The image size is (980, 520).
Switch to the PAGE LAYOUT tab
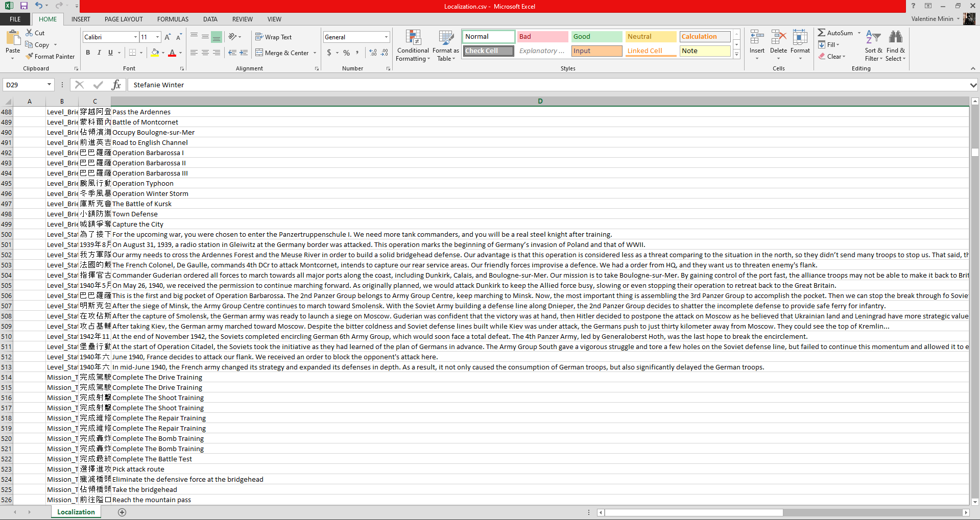click(124, 19)
